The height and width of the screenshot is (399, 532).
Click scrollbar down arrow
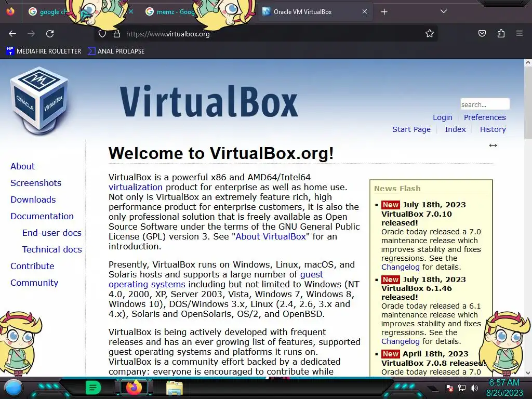528,373
